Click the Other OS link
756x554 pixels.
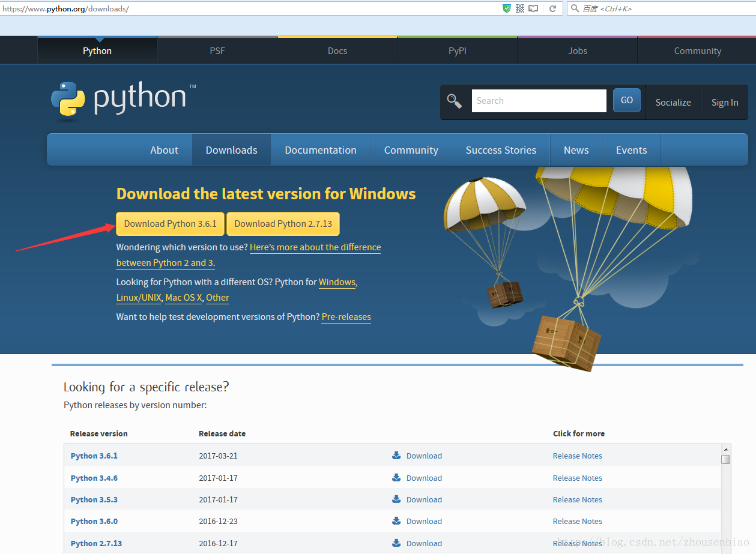click(x=217, y=298)
